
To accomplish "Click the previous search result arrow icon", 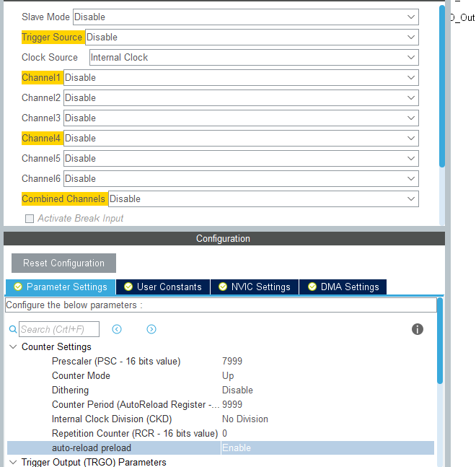I will pyautogui.click(x=117, y=329).
